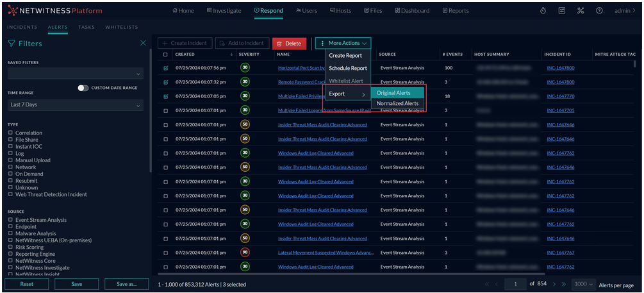Open the help question mark icon
Screen dimensions: 644x293
(x=599, y=11)
